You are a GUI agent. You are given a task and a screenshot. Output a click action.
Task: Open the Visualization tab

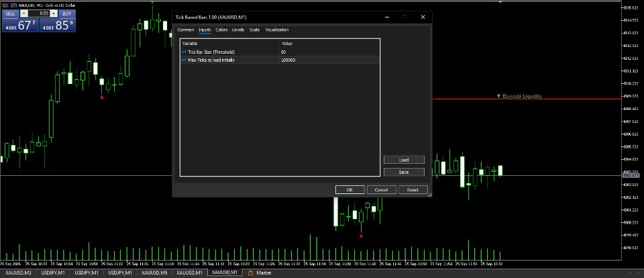point(277,30)
